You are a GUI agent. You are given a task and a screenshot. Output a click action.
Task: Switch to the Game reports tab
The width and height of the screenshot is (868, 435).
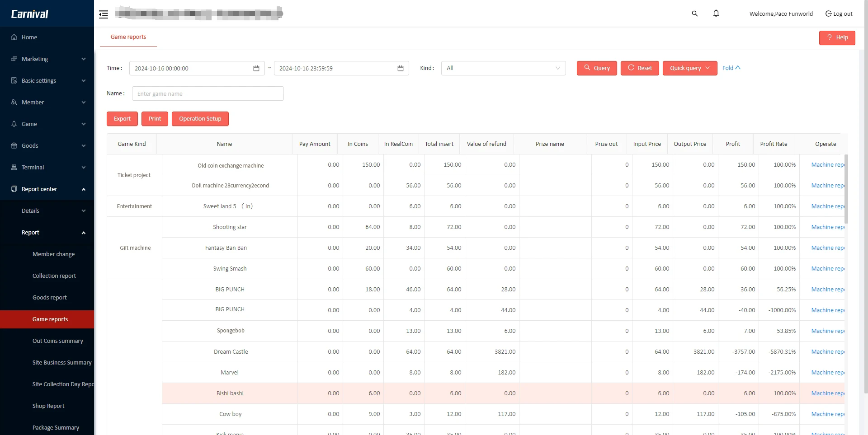coord(128,37)
